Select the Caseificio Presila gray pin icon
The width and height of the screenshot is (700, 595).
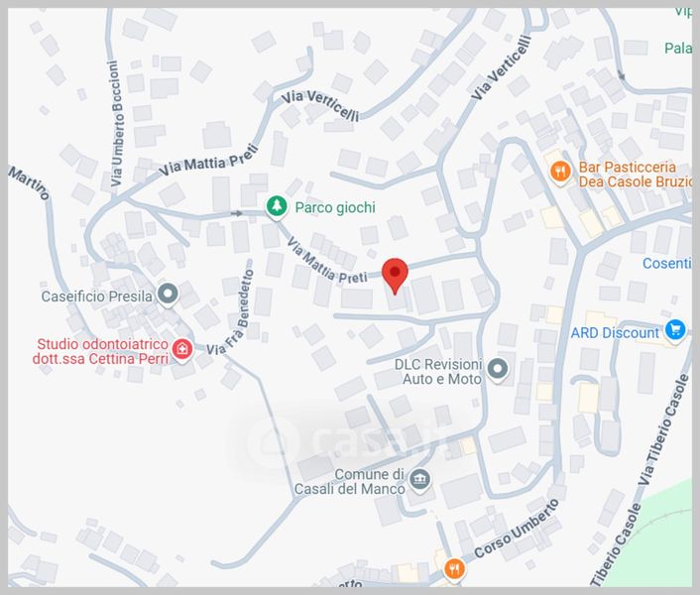click(x=169, y=295)
